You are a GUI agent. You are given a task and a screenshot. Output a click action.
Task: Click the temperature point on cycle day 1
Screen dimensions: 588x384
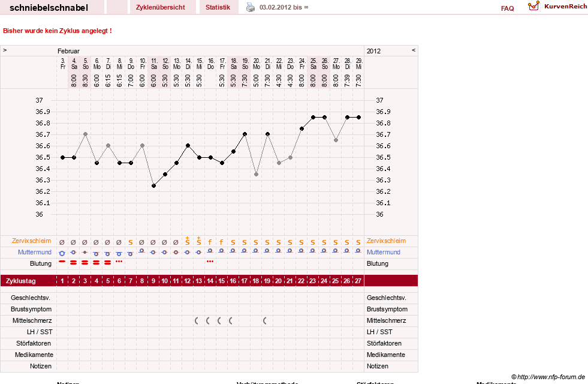click(x=62, y=158)
